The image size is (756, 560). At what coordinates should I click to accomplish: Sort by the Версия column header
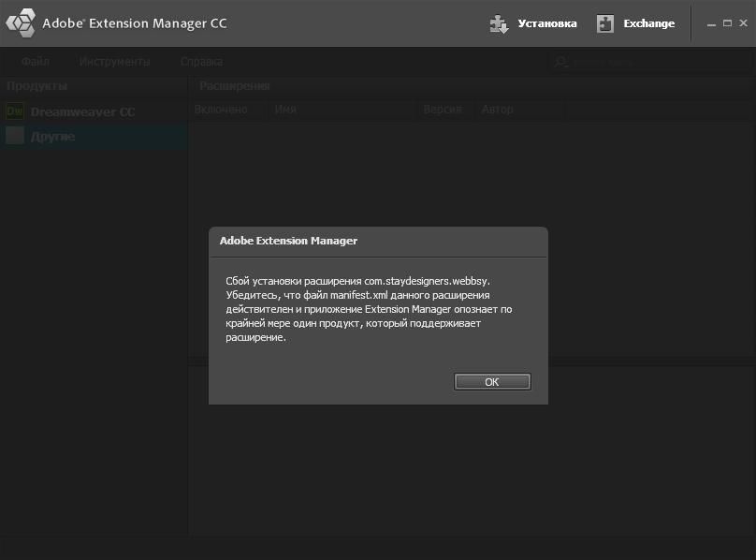point(443,110)
